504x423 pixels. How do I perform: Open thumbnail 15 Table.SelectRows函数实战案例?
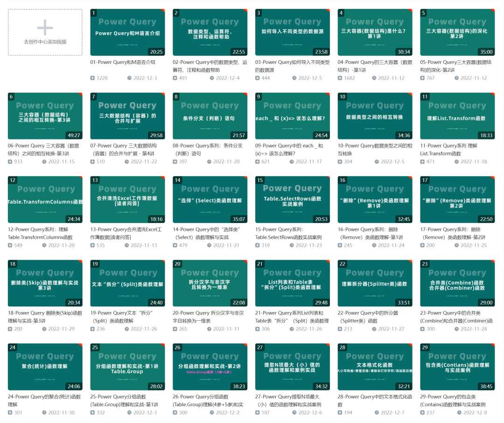[293, 200]
